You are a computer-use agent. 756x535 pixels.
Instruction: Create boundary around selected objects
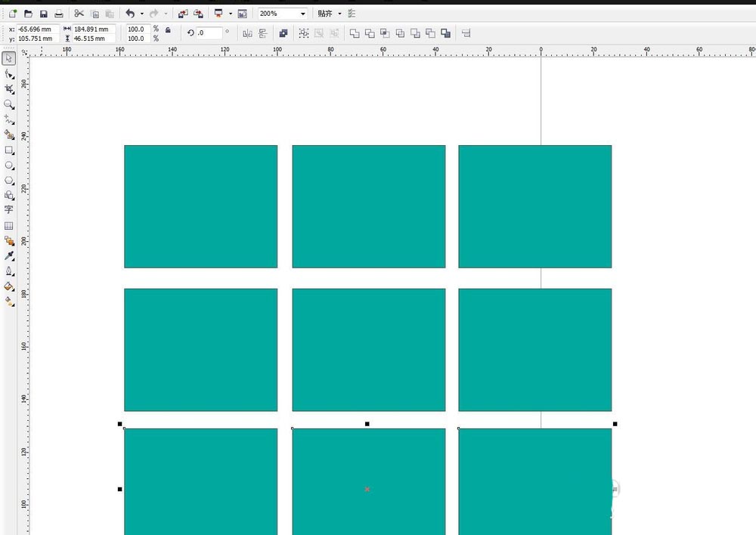(445, 33)
